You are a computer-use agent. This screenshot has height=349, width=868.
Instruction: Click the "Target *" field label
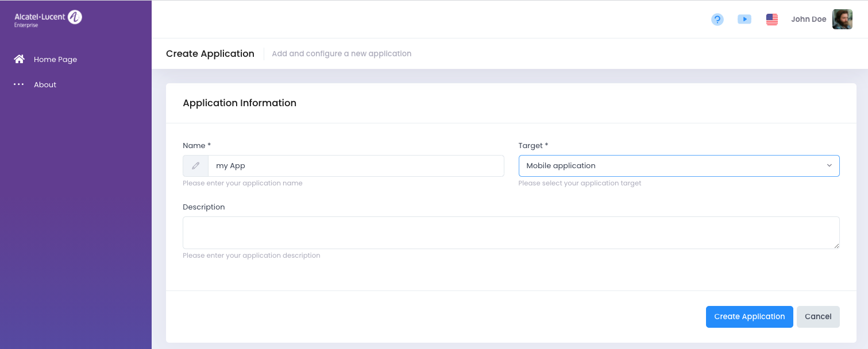coord(533,146)
